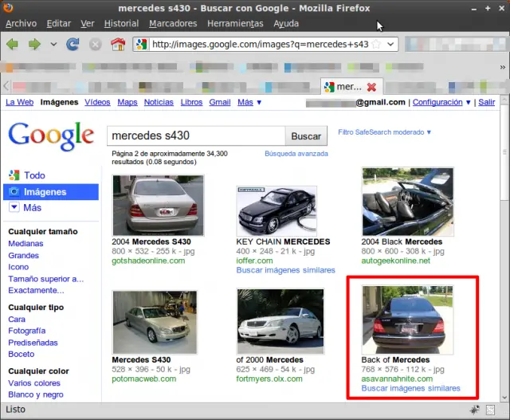Bookmark page with the star icon

[375, 45]
